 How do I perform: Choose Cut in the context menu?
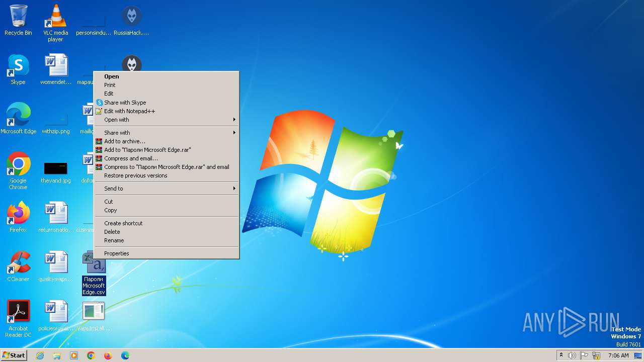tap(167, 202)
